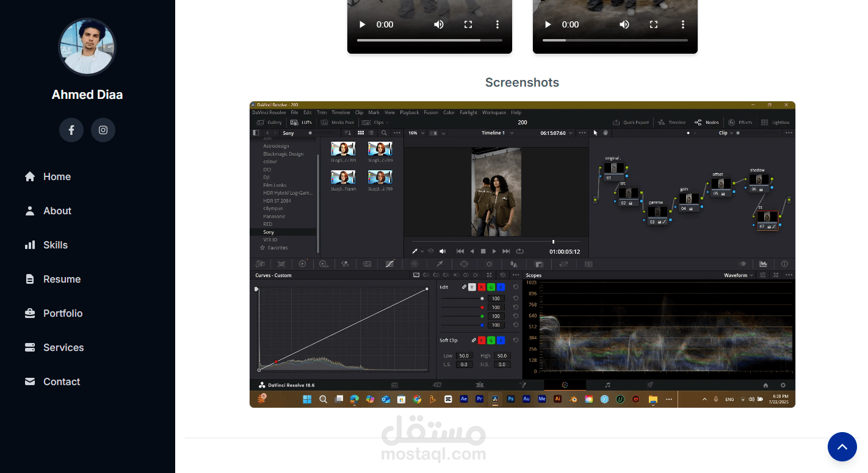Expand the Timeline 1 dropdown
868x473 pixels.
pyautogui.click(x=497, y=132)
